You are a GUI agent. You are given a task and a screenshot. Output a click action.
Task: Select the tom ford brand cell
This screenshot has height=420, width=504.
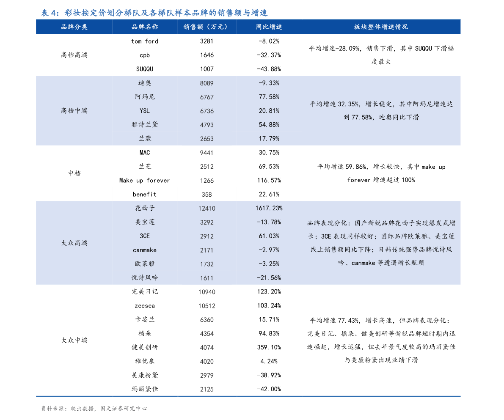(x=145, y=41)
